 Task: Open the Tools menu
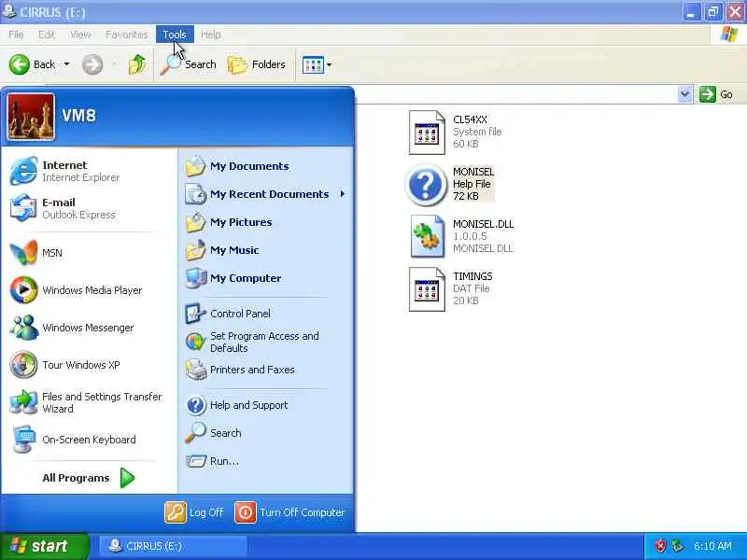click(175, 35)
